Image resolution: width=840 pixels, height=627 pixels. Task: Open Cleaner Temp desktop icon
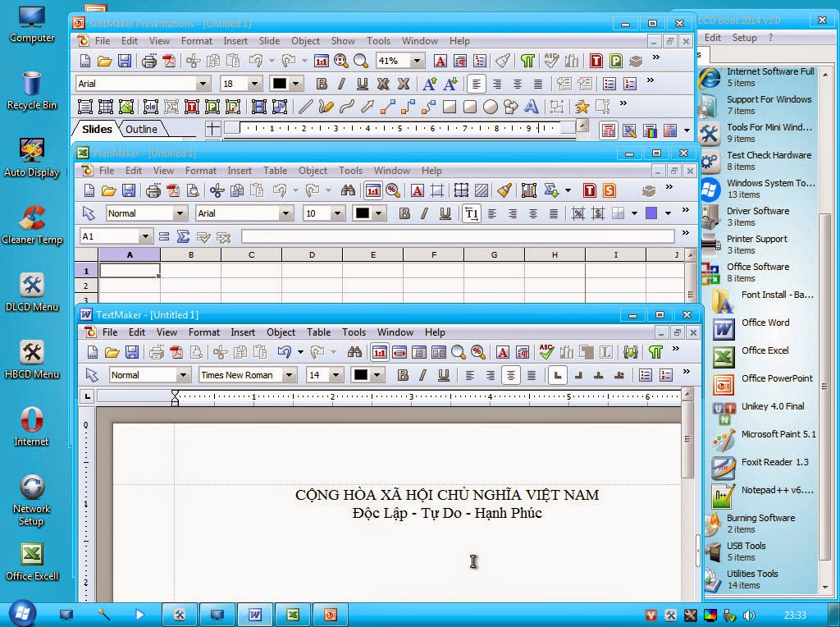[x=32, y=225]
